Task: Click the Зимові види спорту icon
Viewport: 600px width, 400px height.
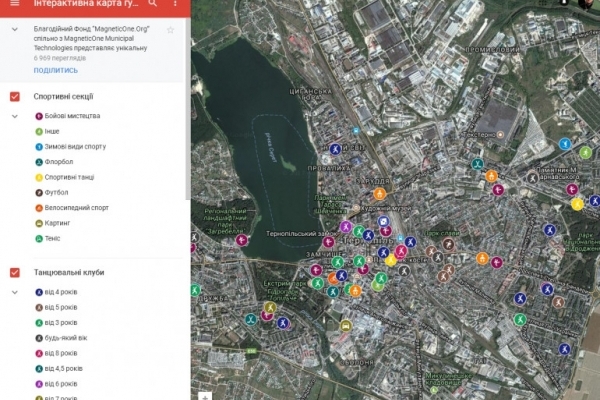Action: point(39,146)
